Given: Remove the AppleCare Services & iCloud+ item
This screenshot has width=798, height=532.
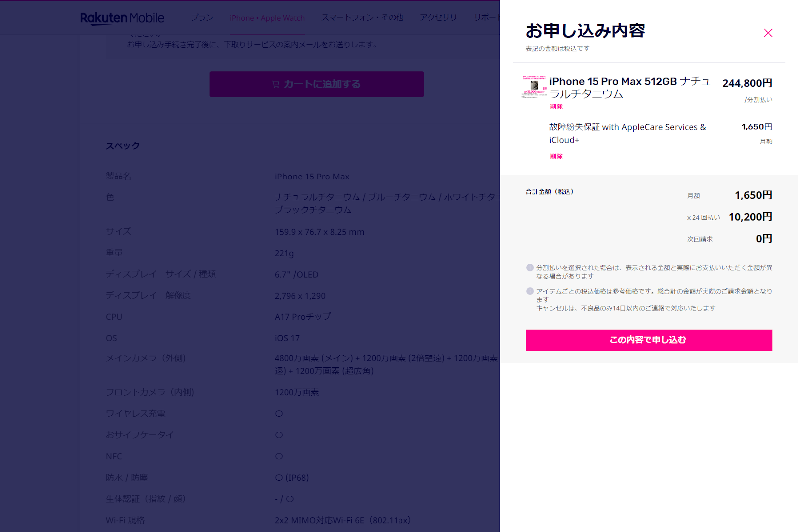Looking at the screenshot, I should tap(556, 156).
